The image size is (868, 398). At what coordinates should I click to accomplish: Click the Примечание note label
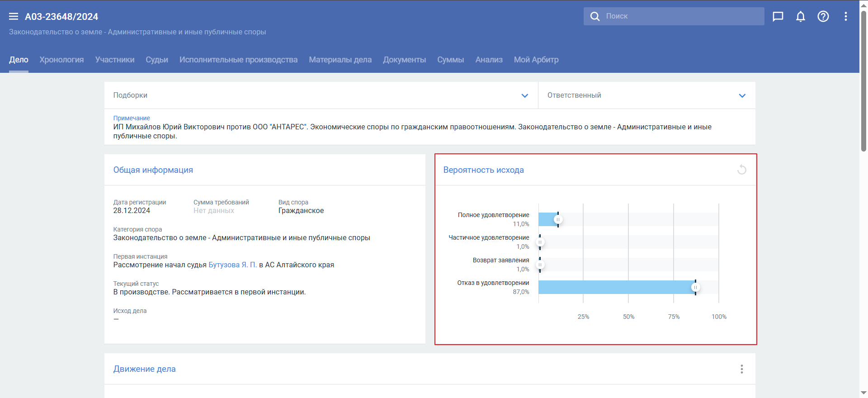click(x=132, y=118)
